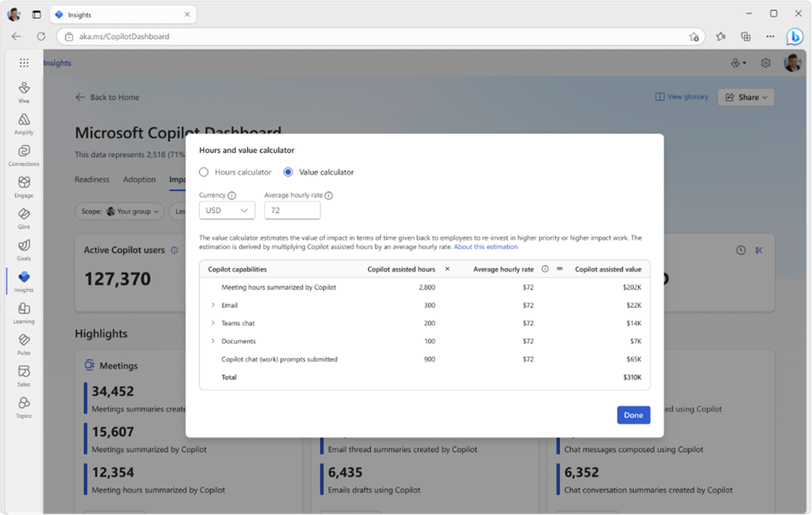
Task: Select the Insights browser tab
Action: [x=123, y=15]
